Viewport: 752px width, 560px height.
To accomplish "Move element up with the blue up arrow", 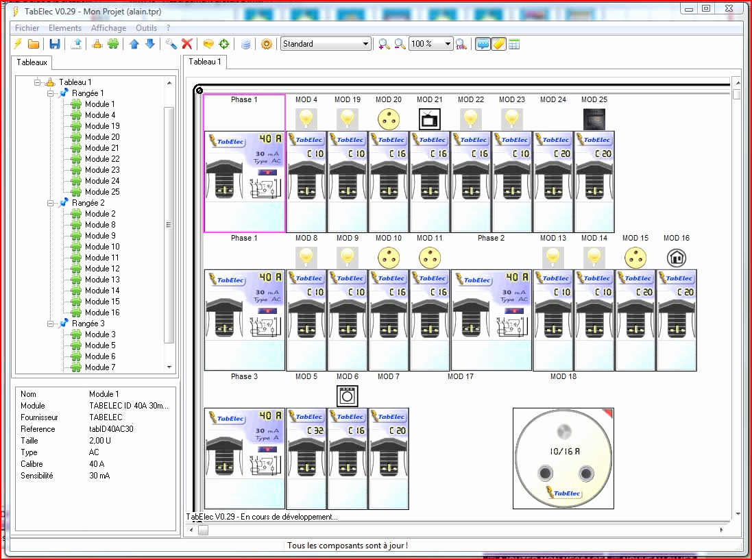I will pyautogui.click(x=134, y=44).
